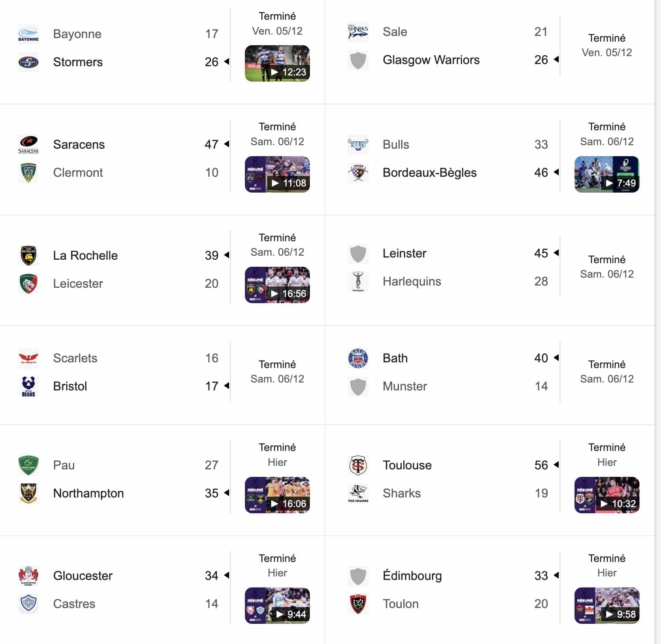Click the Bristol Bears logo
Screen dimensions: 661x644
point(29,386)
